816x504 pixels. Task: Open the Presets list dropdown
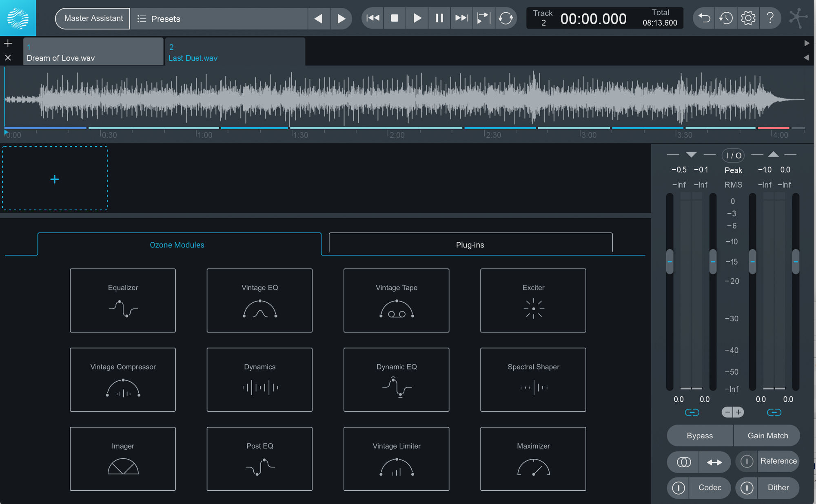coord(159,19)
